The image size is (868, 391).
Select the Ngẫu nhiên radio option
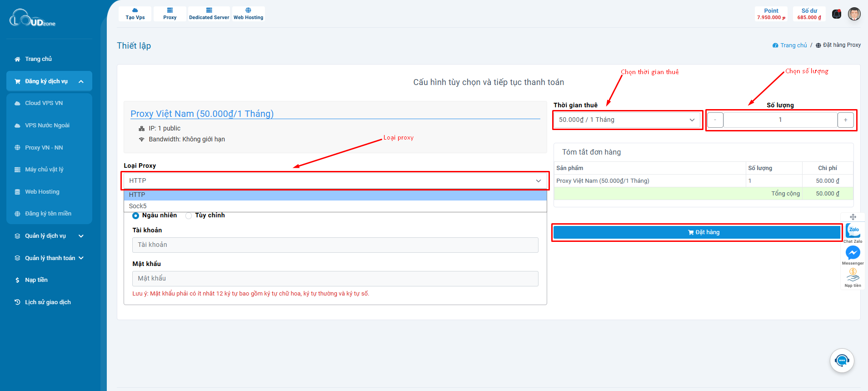click(135, 216)
